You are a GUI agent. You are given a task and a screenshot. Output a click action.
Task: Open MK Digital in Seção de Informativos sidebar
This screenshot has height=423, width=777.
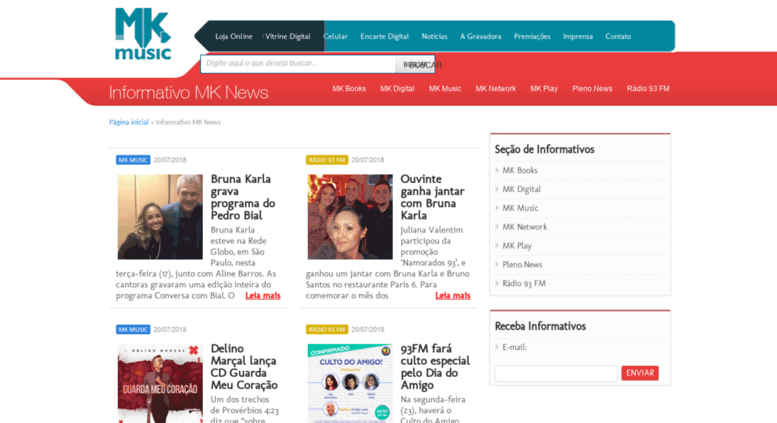(x=521, y=189)
